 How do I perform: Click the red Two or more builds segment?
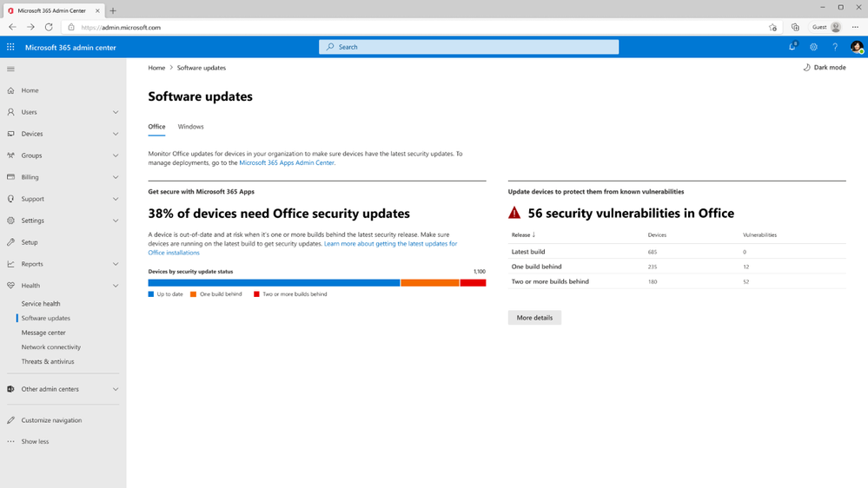pos(473,283)
